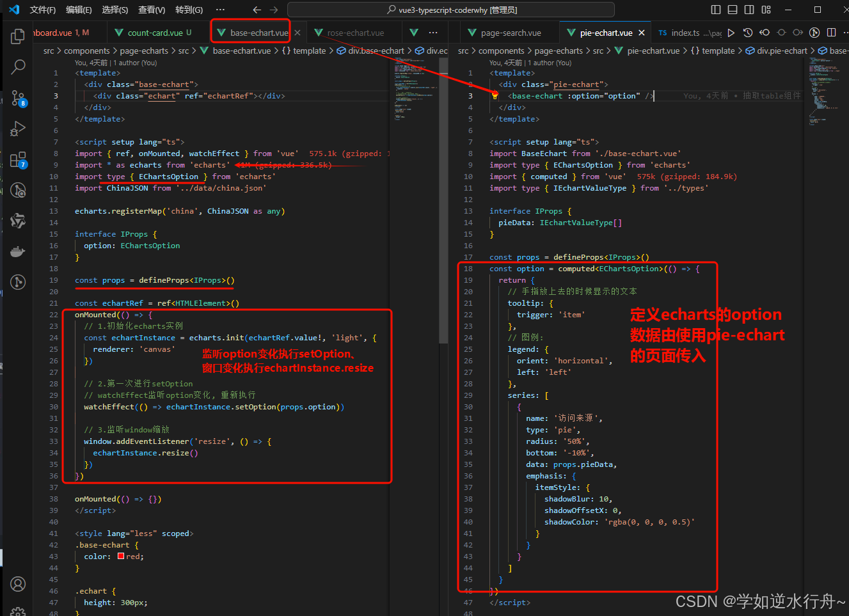Open the git branch circle icon in editor toolbar
This screenshot has height=616, width=849.
pos(814,33)
